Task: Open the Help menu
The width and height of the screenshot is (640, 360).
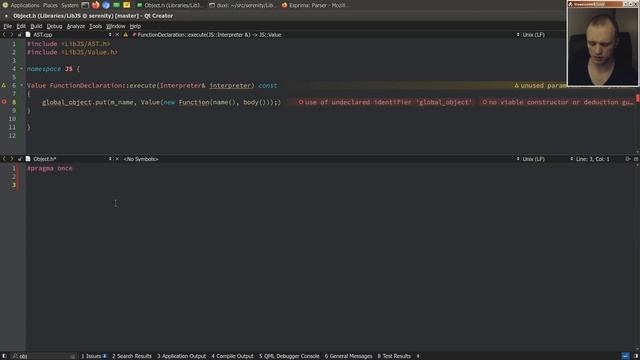Action: (135, 26)
